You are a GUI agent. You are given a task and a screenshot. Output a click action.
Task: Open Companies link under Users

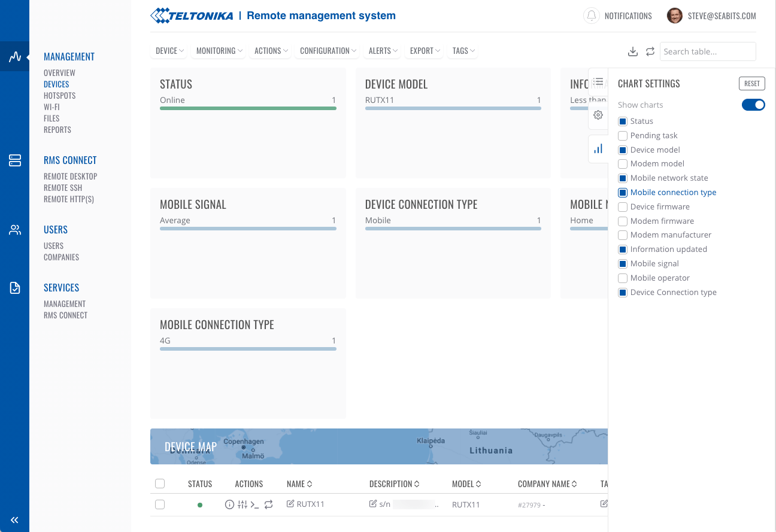click(x=61, y=257)
